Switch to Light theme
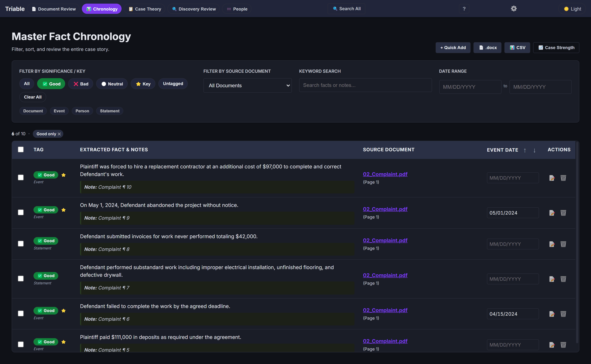Viewport: 591px width, 364px height. click(x=572, y=9)
